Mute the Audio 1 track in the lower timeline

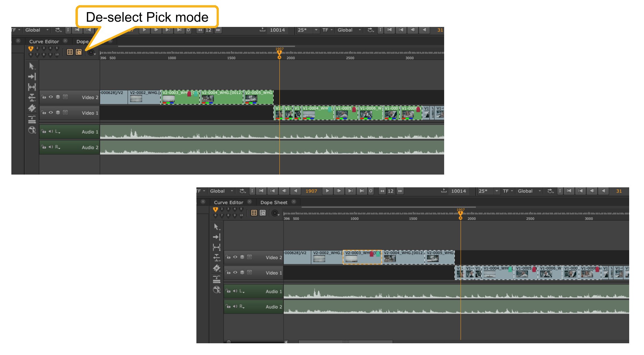point(235,291)
